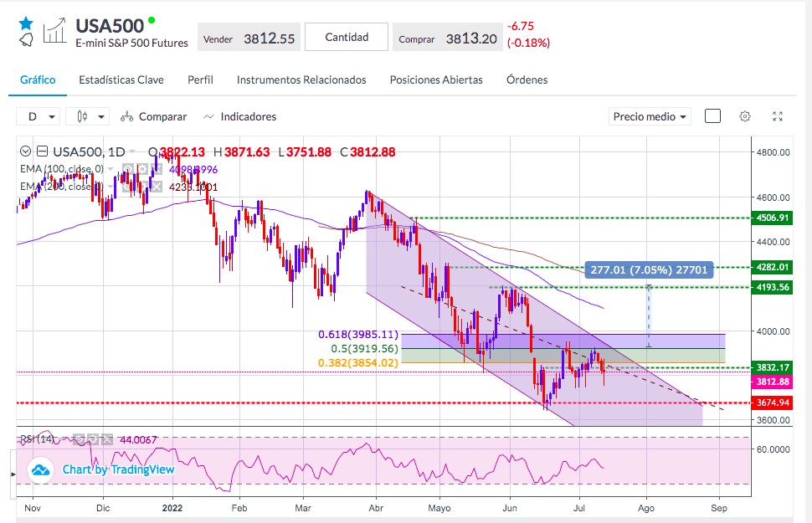This screenshot has width=812, height=523.
Task: Click Comprar at 3813.20
Action: [447, 38]
